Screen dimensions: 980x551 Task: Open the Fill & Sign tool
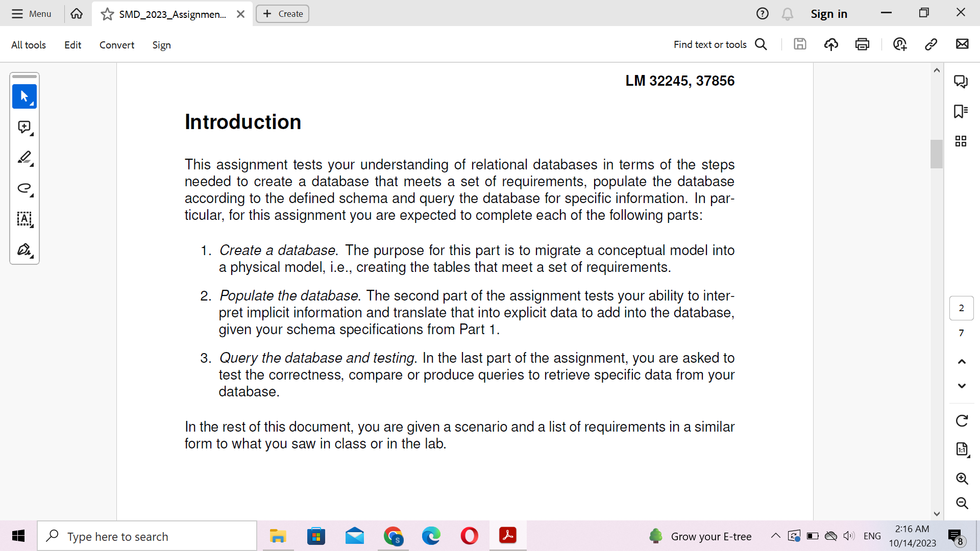tap(24, 250)
